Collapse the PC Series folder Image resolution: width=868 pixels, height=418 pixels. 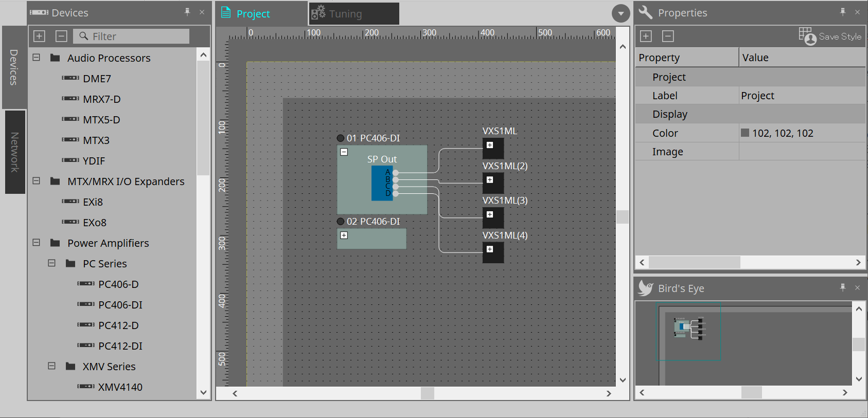(x=52, y=263)
